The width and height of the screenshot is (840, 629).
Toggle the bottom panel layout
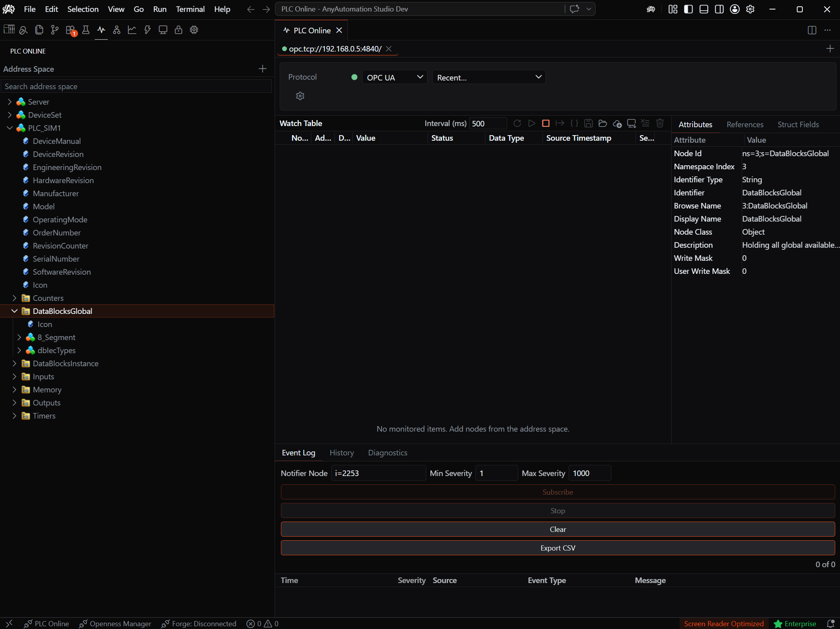(704, 9)
